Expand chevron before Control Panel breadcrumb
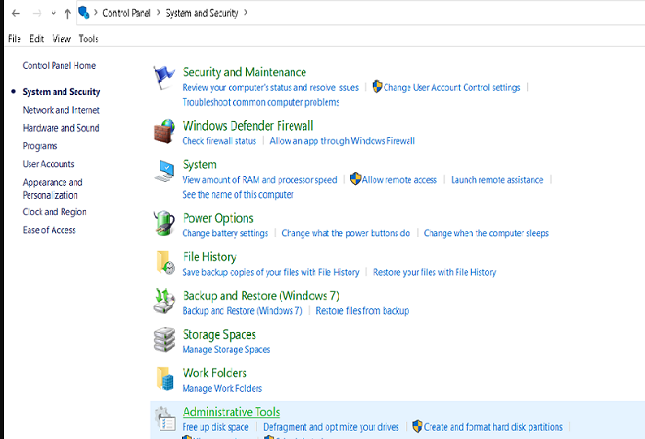This screenshot has width=645, height=439. pyautogui.click(x=96, y=13)
